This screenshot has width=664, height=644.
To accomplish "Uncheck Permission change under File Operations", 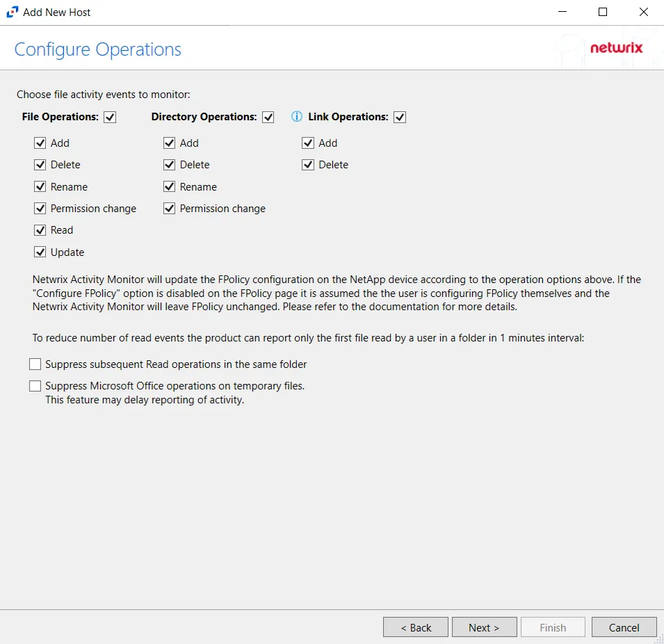I will pos(40,208).
